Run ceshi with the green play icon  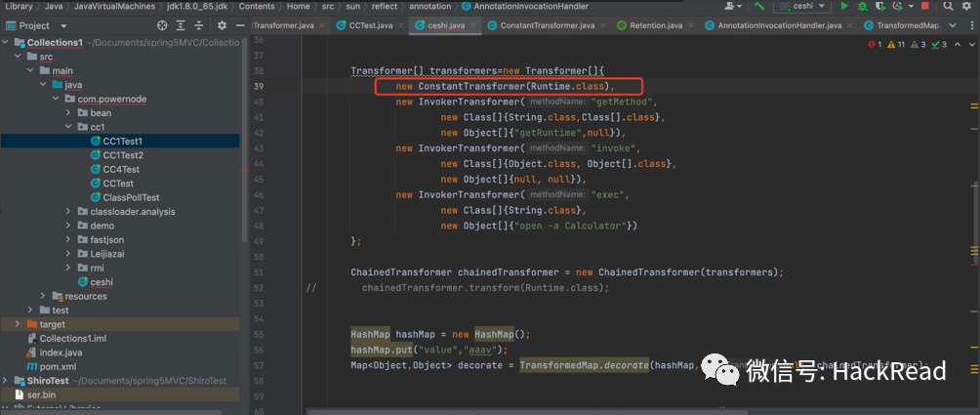point(844,6)
